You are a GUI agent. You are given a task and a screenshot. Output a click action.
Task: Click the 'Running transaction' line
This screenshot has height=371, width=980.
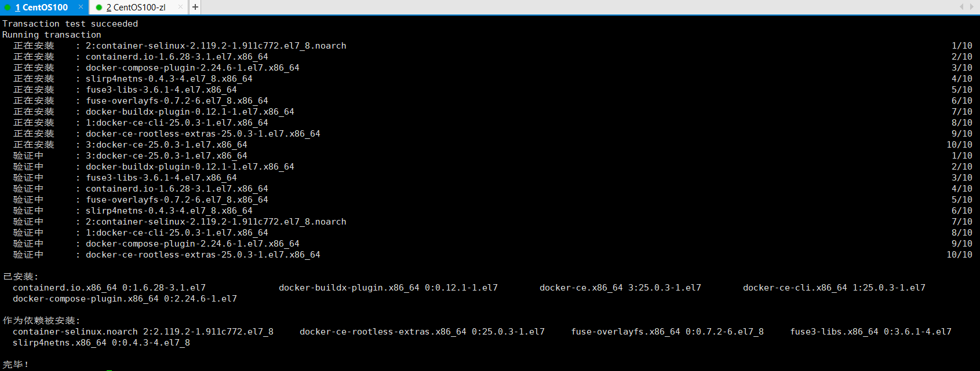click(52, 35)
